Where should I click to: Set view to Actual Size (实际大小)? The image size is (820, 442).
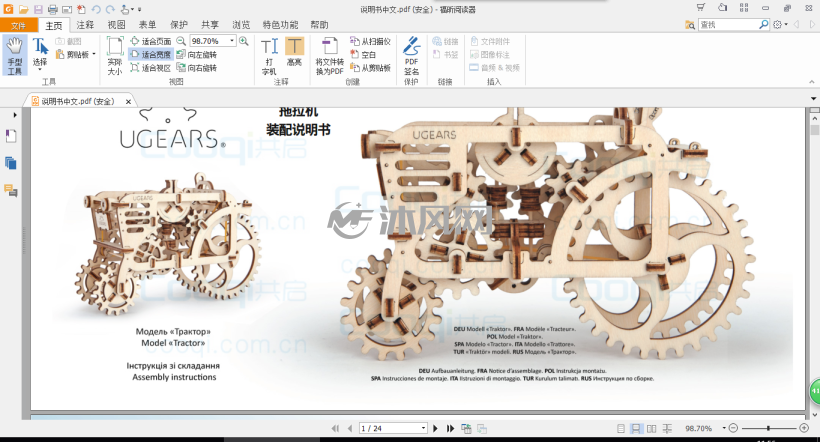tap(115, 55)
